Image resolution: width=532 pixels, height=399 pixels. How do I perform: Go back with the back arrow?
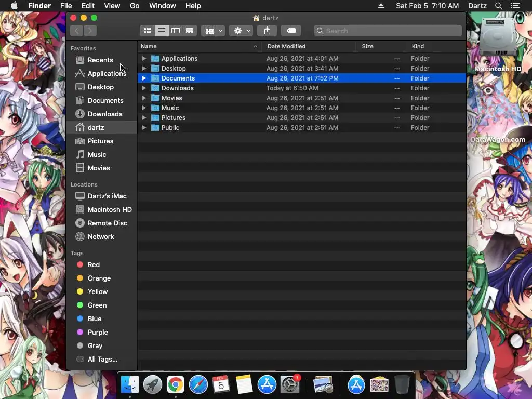[77, 31]
